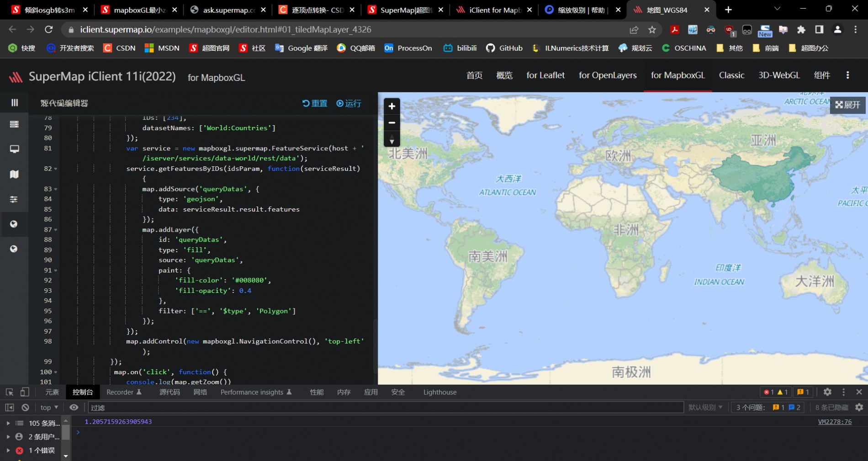Collapse code fold arrow at line 83
868x461 pixels.
pos(56,189)
